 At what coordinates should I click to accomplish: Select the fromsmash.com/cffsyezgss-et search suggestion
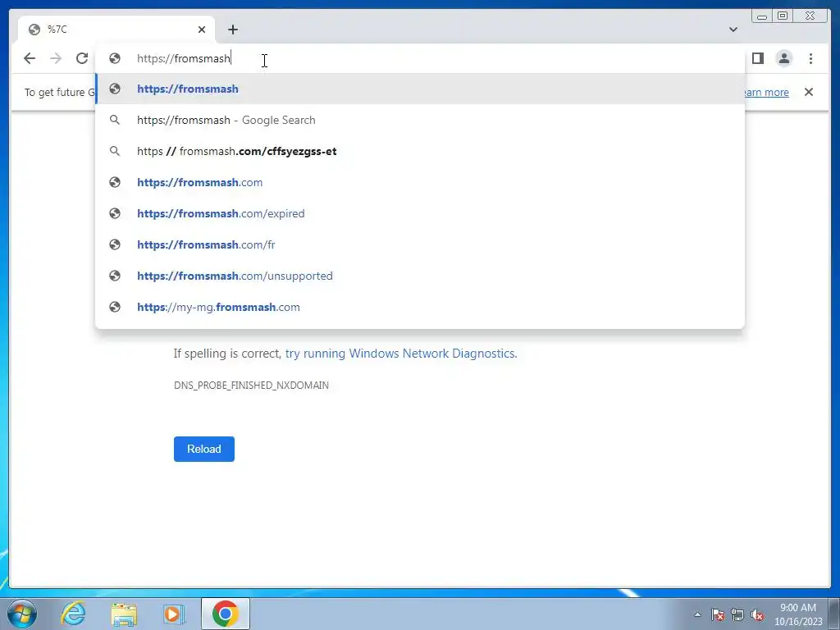420,151
